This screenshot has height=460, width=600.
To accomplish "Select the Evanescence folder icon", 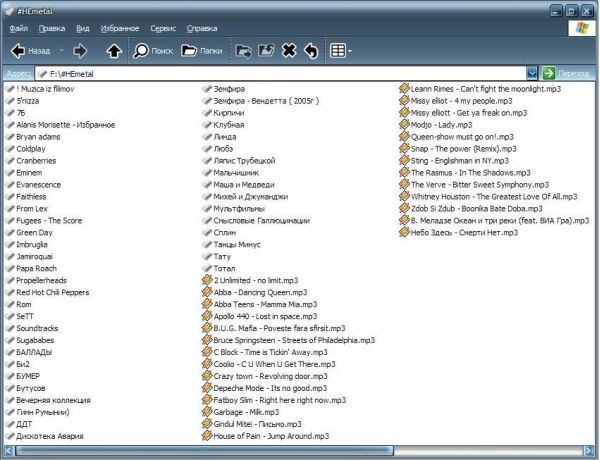I will click(x=10, y=184).
